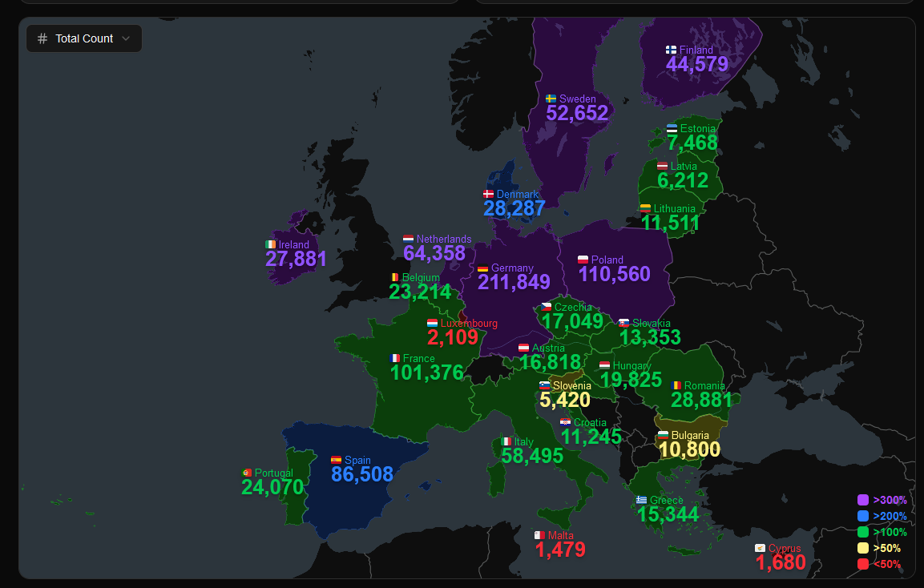Click the Italy flag icon

[506, 442]
